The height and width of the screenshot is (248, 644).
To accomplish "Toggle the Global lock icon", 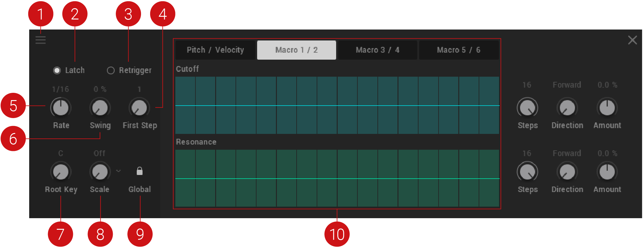I will point(139,171).
